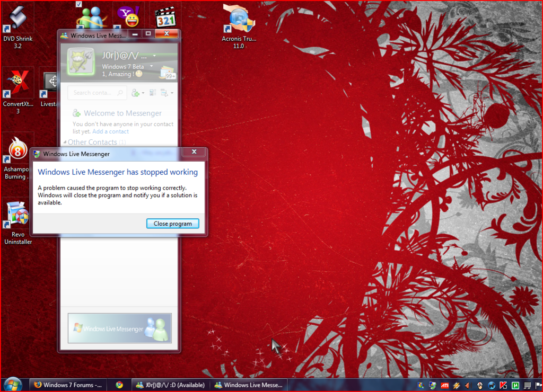Switch to Windows 7 Forums Firefox taskbar button
The height and width of the screenshot is (392, 543).
tap(67, 385)
